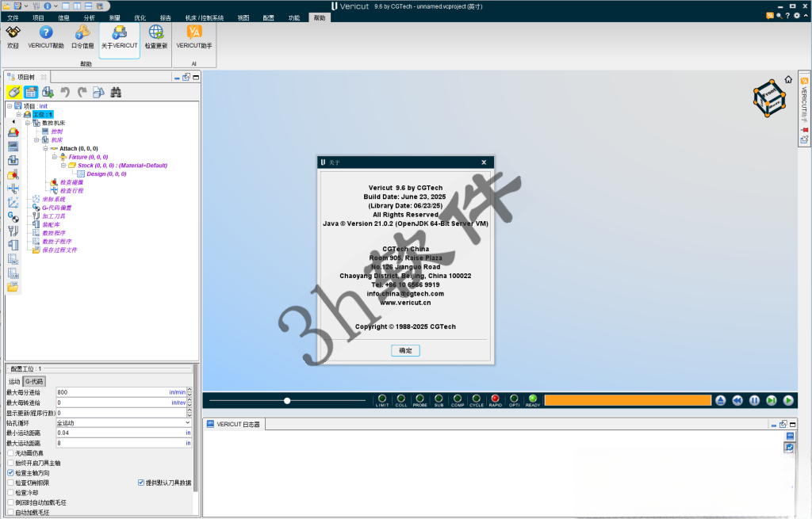Click the tooling sidebar icon below G icon

13,231
